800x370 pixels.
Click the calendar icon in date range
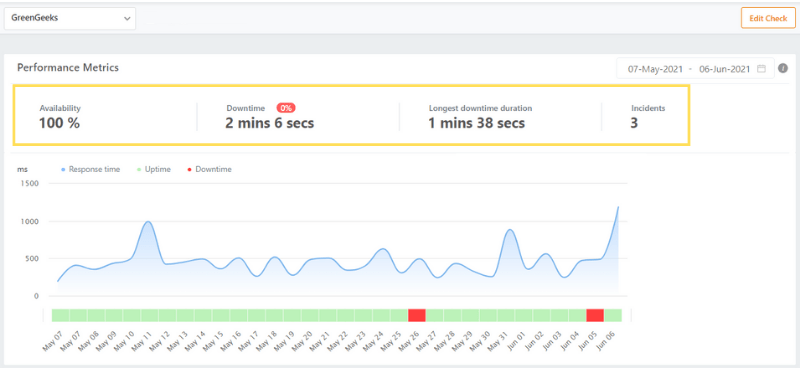click(761, 69)
